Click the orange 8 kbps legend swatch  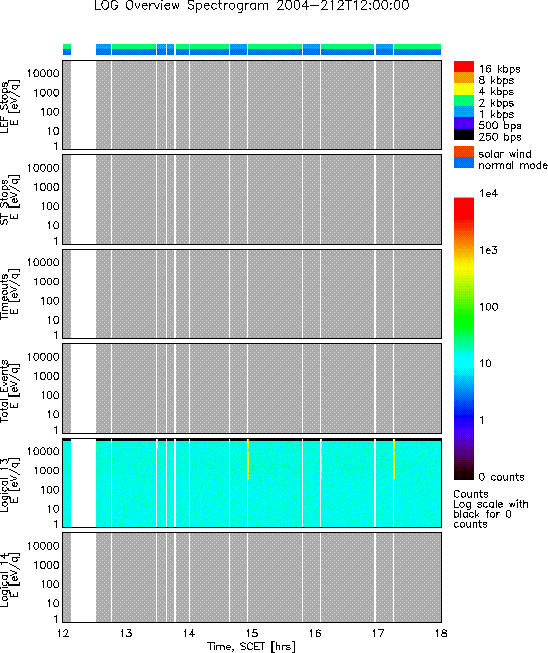click(463, 78)
